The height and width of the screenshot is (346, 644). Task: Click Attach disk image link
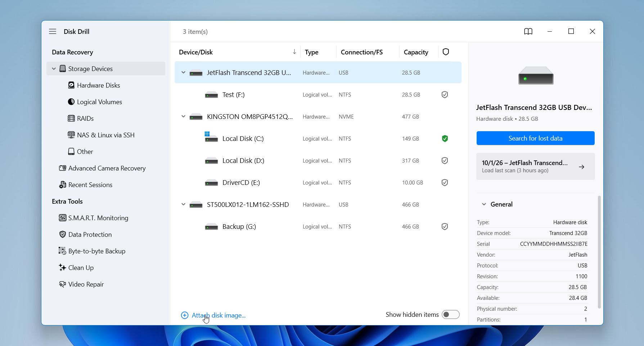tap(213, 315)
